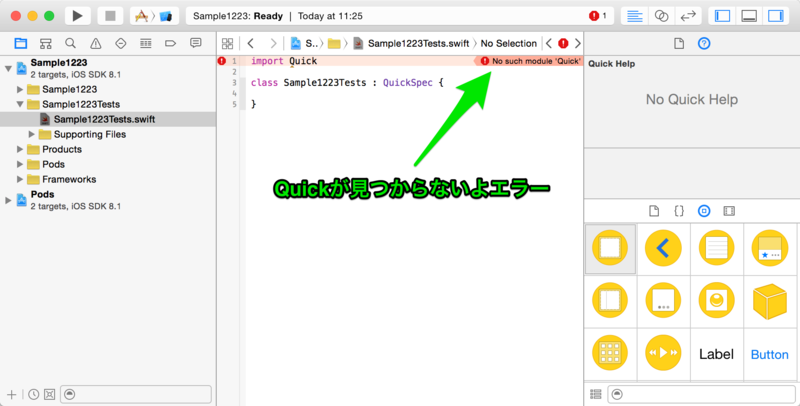Click the 'No such module Quick' error banner
800x406 pixels.
[x=529, y=61]
